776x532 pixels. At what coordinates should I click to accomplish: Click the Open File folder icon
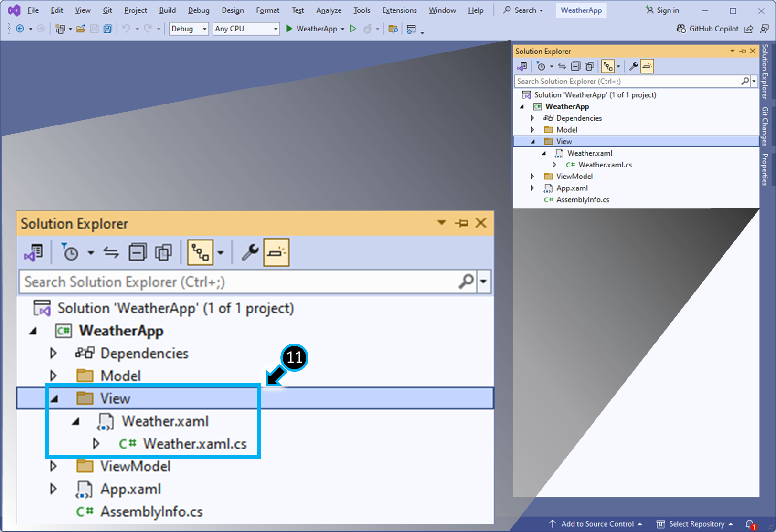point(81,29)
